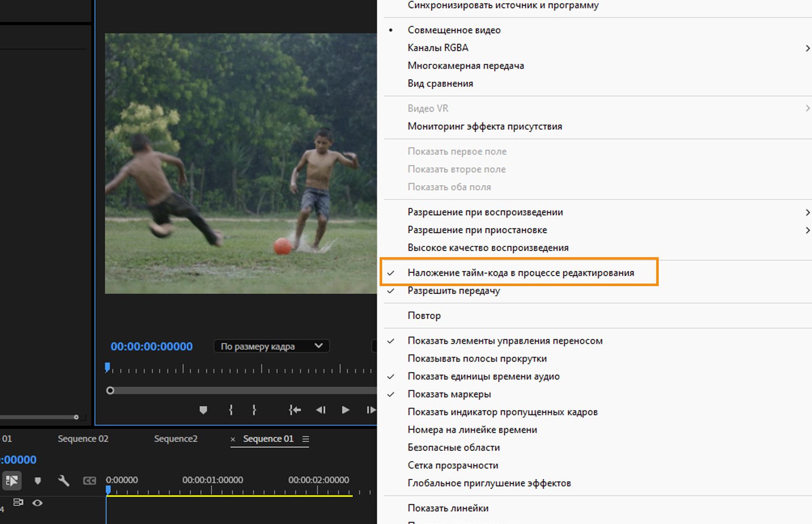
Task: Add a marker in the Program Monitor
Action: click(203, 410)
